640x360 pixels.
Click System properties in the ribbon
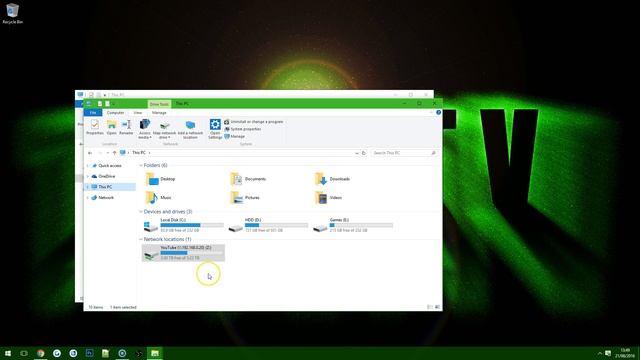pyautogui.click(x=242, y=129)
